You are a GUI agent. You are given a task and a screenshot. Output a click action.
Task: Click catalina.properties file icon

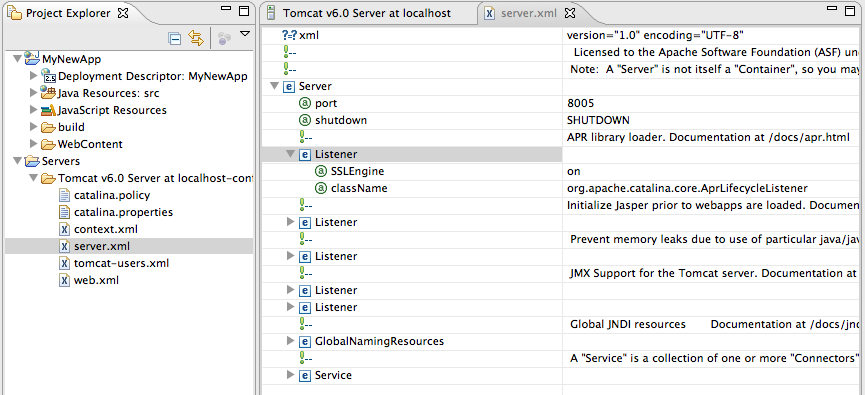pyautogui.click(x=65, y=212)
